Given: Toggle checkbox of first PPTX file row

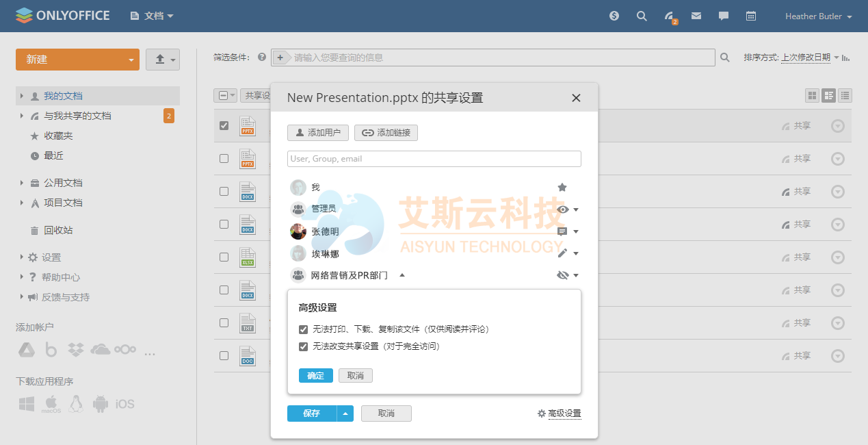Looking at the screenshot, I should (x=224, y=125).
